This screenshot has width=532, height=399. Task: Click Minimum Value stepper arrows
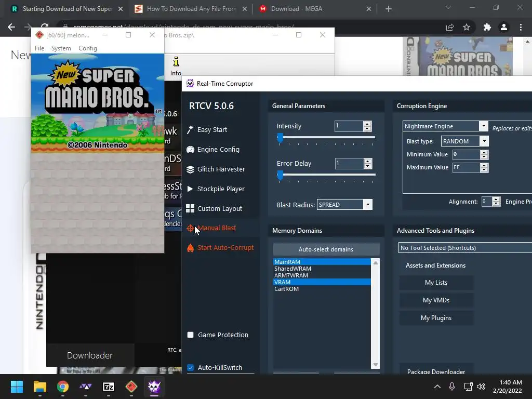click(x=484, y=155)
